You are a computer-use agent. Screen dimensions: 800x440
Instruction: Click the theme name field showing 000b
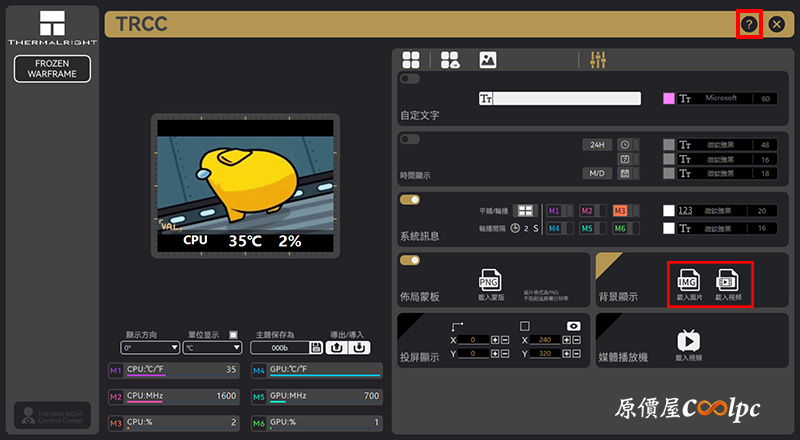(280, 348)
